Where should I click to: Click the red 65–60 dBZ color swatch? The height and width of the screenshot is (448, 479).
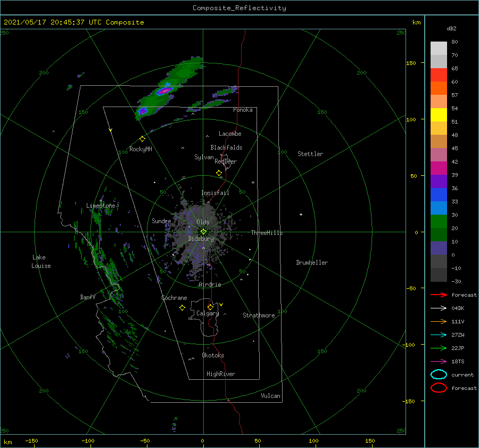(x=439, y=75)
